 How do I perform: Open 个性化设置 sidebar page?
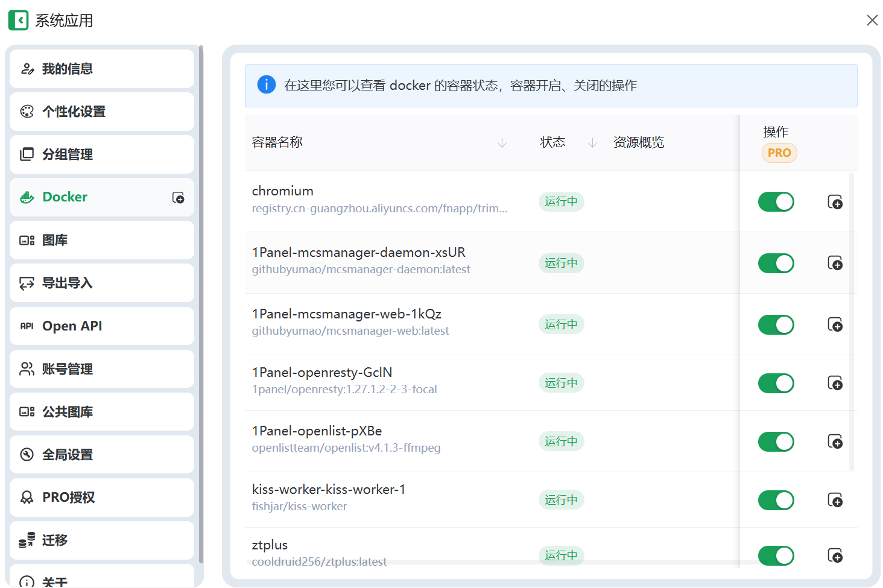(102, 112)
